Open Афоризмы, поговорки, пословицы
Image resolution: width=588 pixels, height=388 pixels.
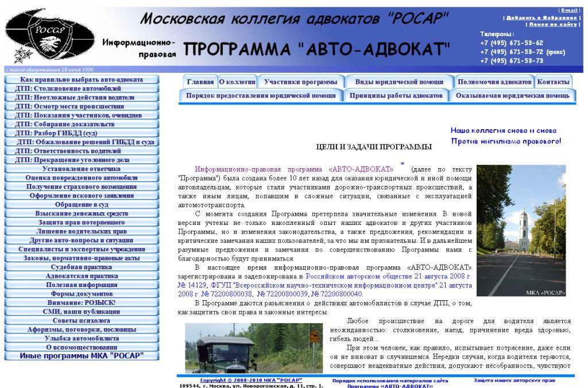[82, 329]
